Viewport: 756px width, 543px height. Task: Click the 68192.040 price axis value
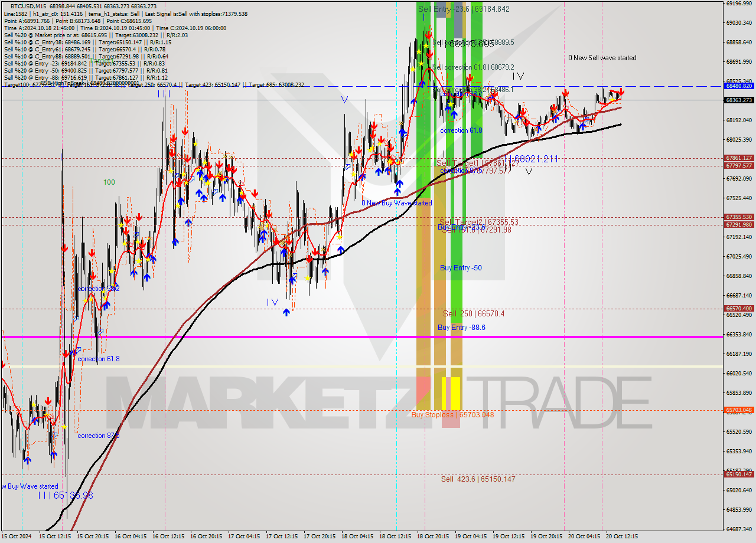click(738, 120)
